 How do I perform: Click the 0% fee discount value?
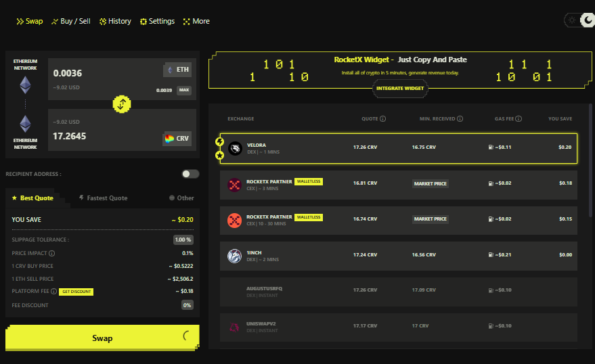tap(187, 305)
